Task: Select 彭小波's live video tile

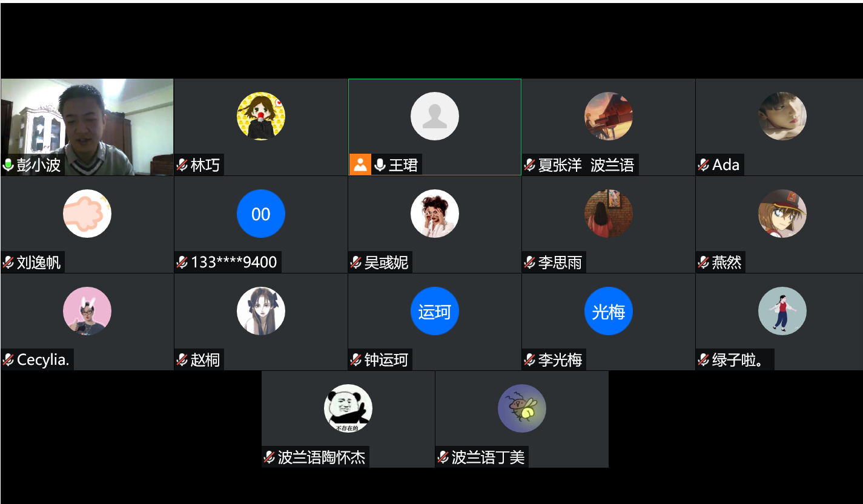Action: click(x=87, y=127)
